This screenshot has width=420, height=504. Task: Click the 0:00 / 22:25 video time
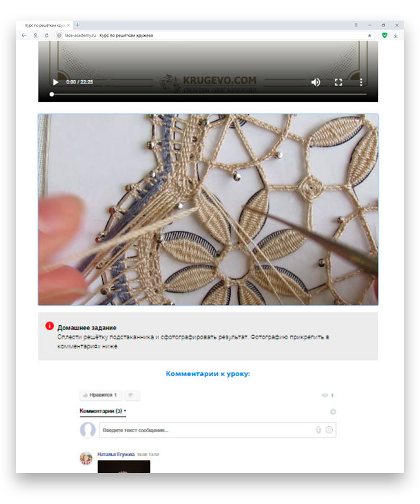(x=79, y=82)
